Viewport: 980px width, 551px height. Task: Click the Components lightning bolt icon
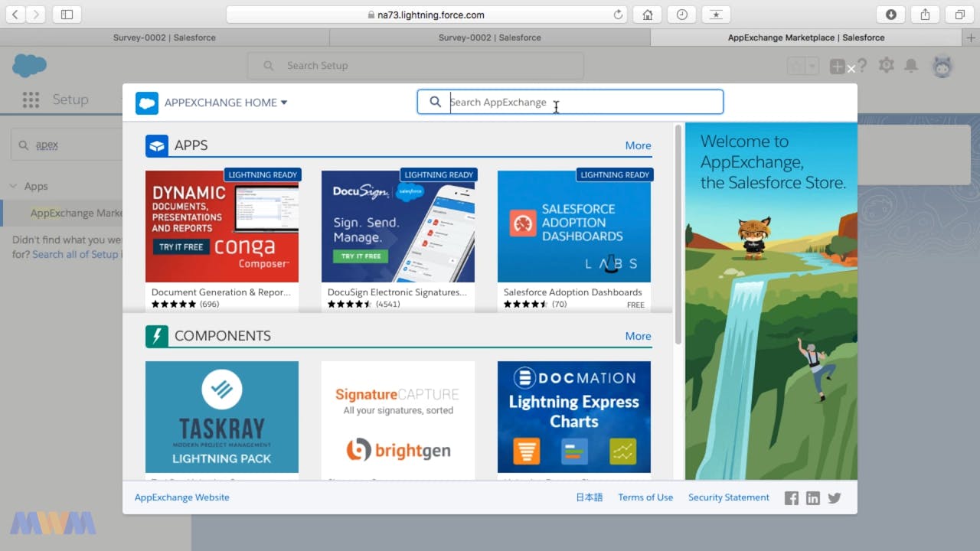pyautogui.click(x=157, y=336)
